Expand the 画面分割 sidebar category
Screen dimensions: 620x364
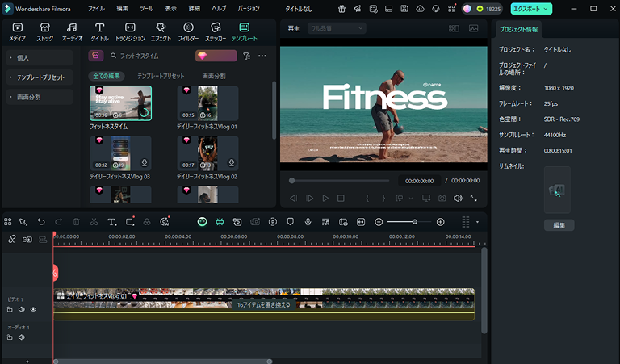tap(40, 97)
